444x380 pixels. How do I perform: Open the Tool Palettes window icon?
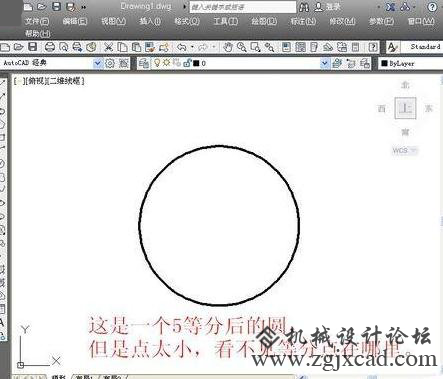[314, 47]
